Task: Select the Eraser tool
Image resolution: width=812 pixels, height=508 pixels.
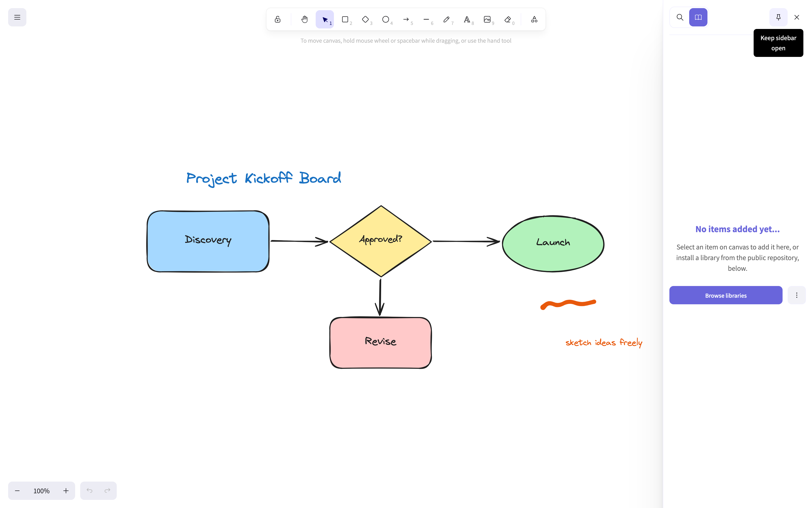Action: click(507, 19)
